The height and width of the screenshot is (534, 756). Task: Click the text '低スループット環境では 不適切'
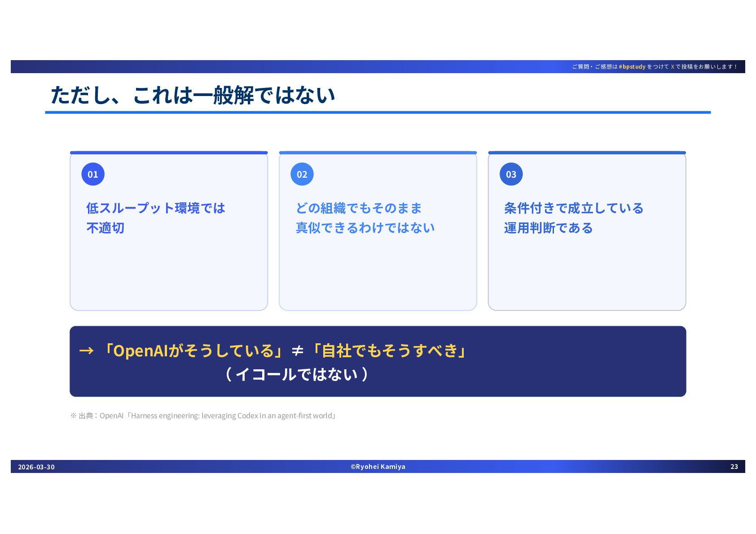click(156, 218)
